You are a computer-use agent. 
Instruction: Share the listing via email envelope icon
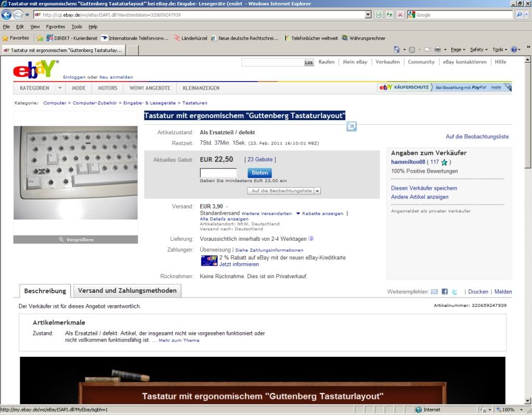tap(434, 292)
